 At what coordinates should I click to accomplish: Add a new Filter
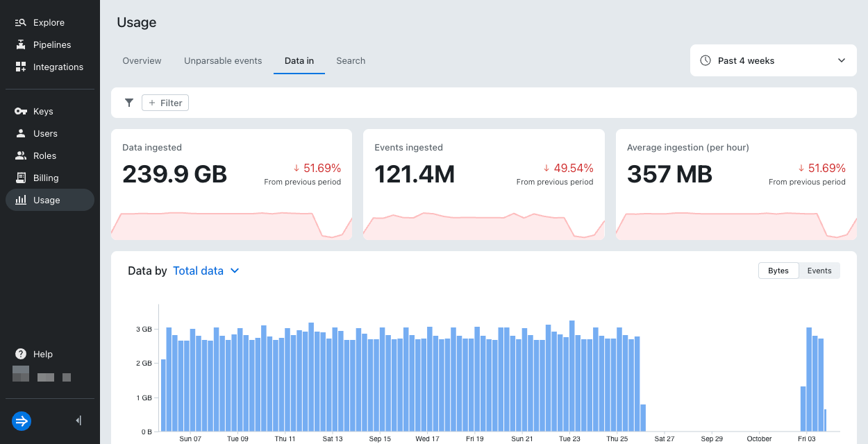[x=165, y=102]
